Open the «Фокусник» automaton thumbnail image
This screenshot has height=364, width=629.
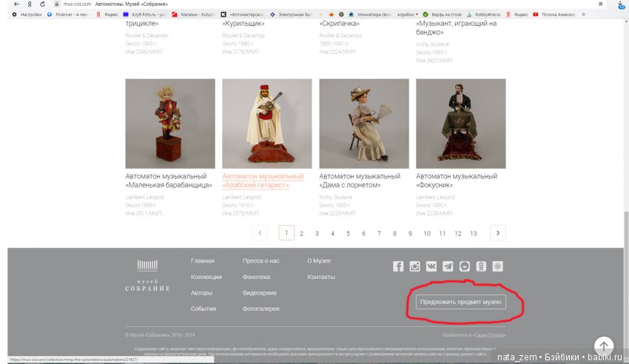pyautogui.click(x=460, y=124)
